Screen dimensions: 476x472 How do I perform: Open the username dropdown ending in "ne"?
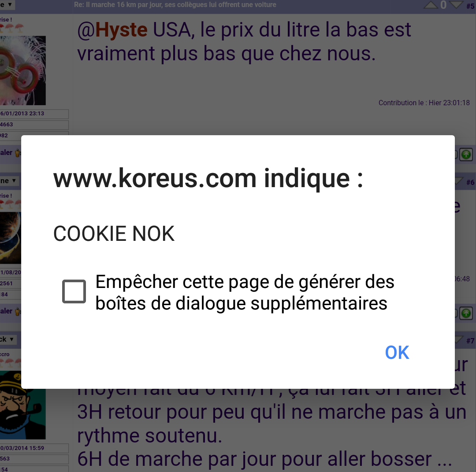[8, 181]
